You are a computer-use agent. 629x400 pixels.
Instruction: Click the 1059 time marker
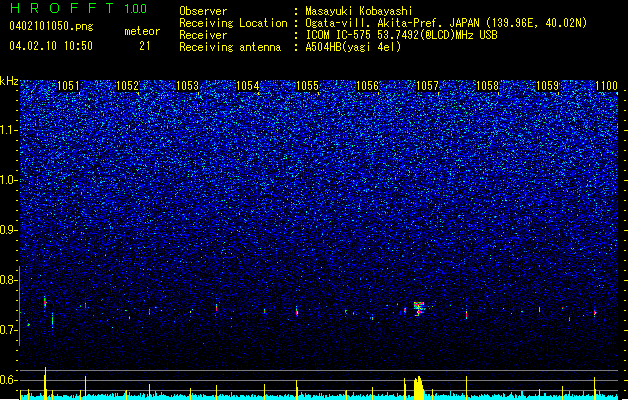coord(547,85)
